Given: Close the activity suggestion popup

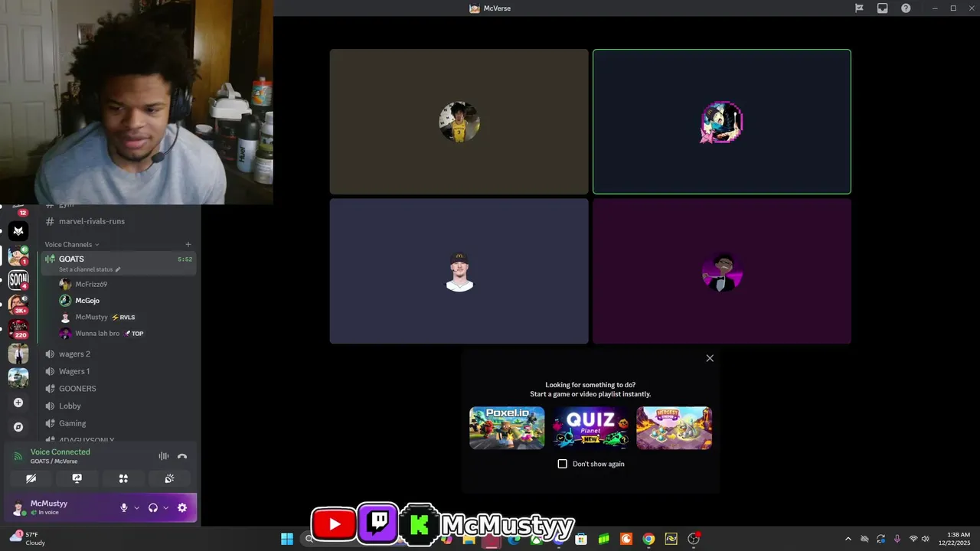Looking at the screenshot, I should (710, 358).
